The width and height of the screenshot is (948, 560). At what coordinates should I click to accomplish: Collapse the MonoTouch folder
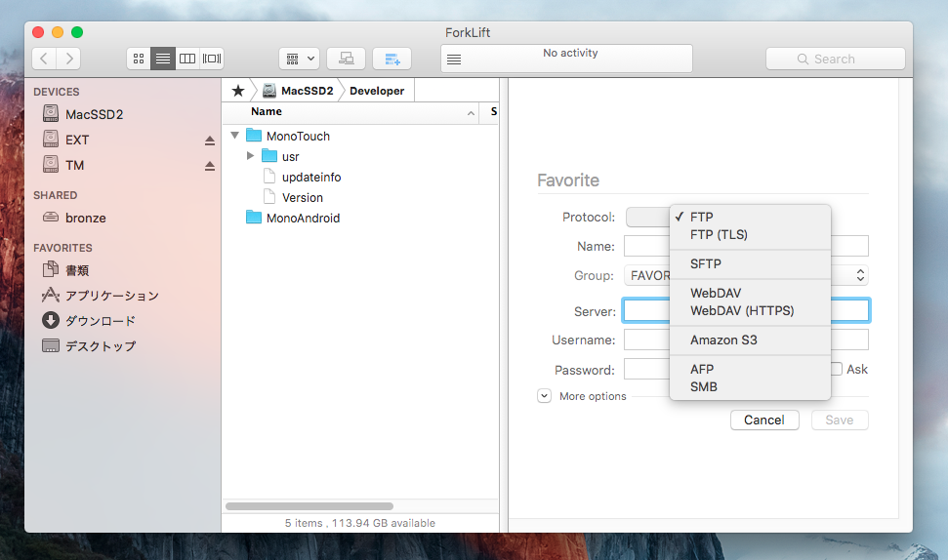point(234,136)
